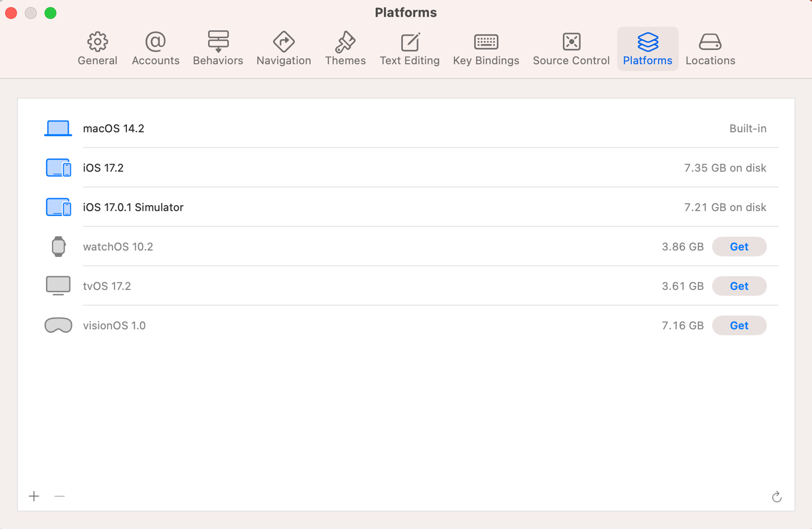Screen dimensions: 812x529
Task: Select the macOS 14.2 row
Action: (x=114, y=128)
